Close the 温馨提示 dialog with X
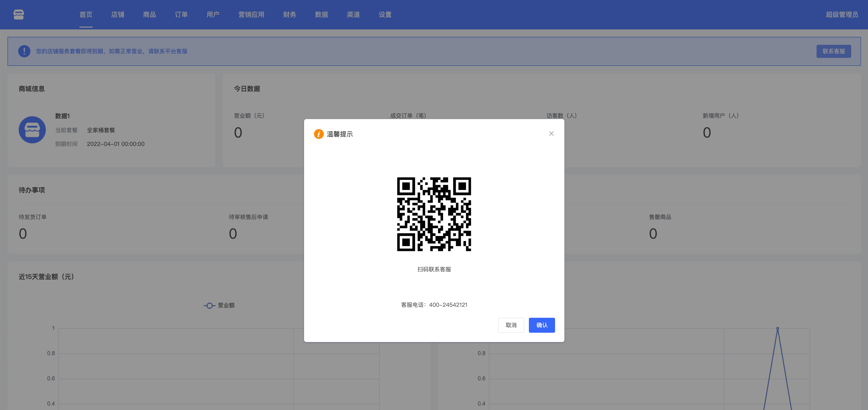This screenshot has width=868, height=410. [551, 134]
